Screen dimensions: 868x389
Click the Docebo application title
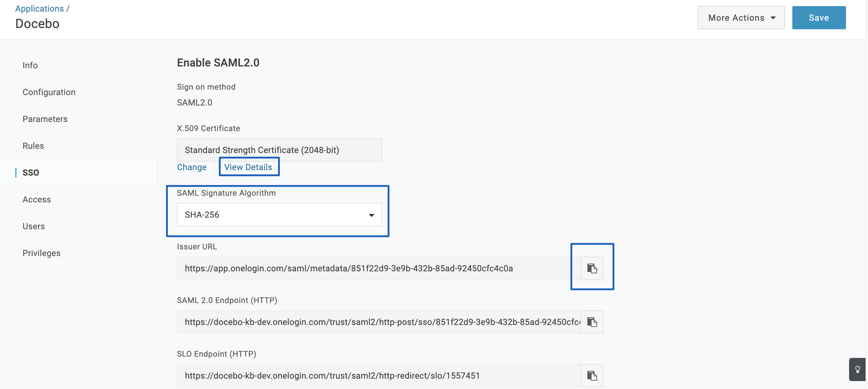(38, 24)
